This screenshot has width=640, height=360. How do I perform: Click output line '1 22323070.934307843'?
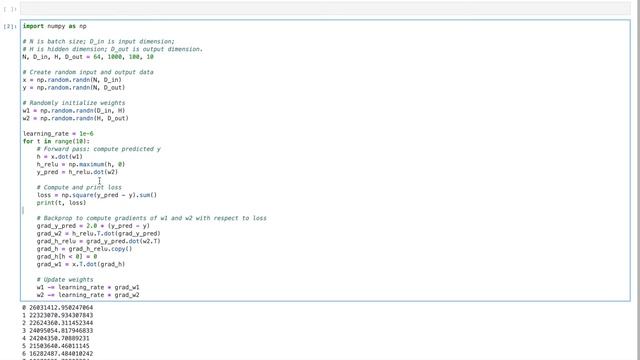[x=58, y=316]
